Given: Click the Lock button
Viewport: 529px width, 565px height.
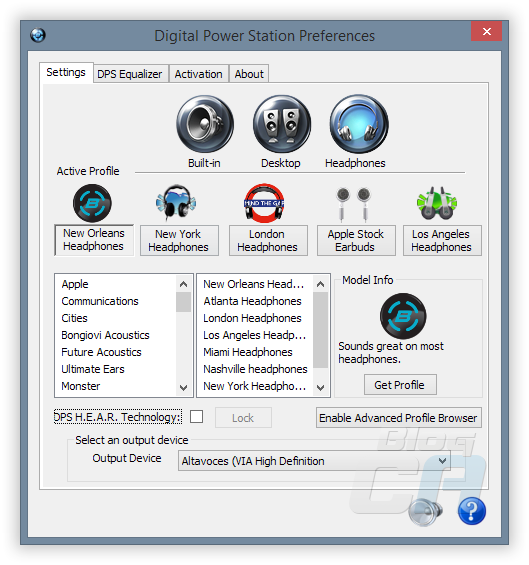Looking at the screenshot, I should [x=243, y=418].
